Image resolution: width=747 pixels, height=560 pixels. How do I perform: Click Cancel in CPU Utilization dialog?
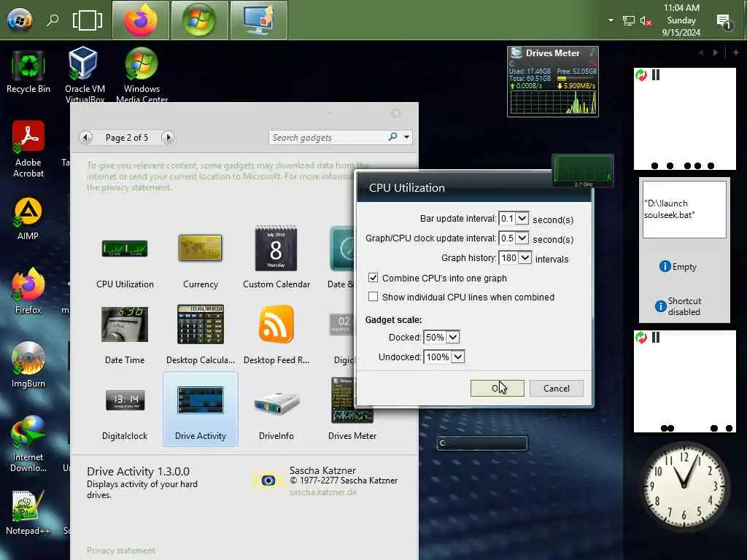[x=557, y=388]
